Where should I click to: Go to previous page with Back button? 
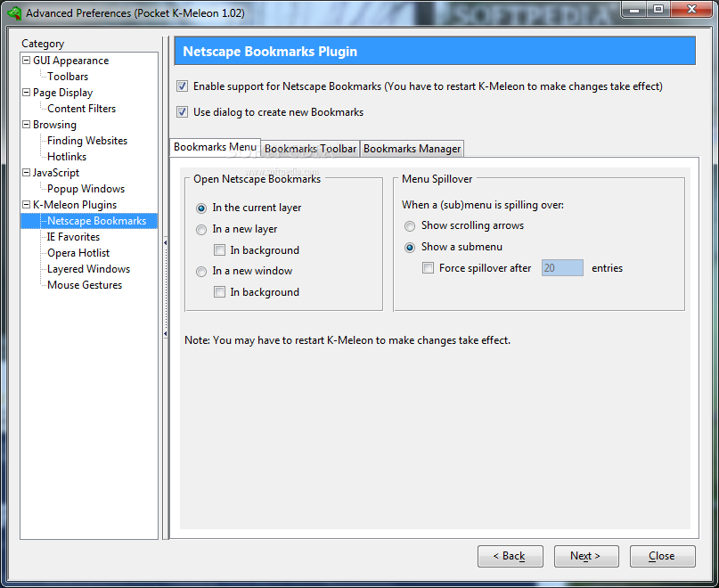click(510, 556)
